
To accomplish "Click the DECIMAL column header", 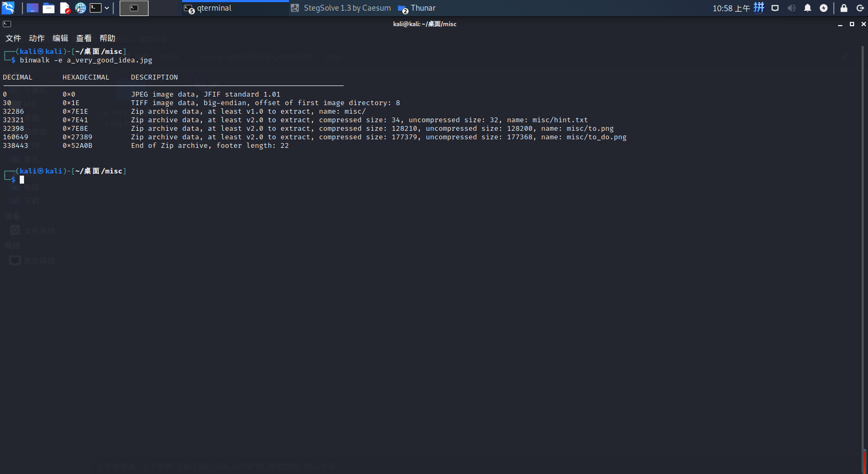I will pyautogui.click(x=18, y=77).
